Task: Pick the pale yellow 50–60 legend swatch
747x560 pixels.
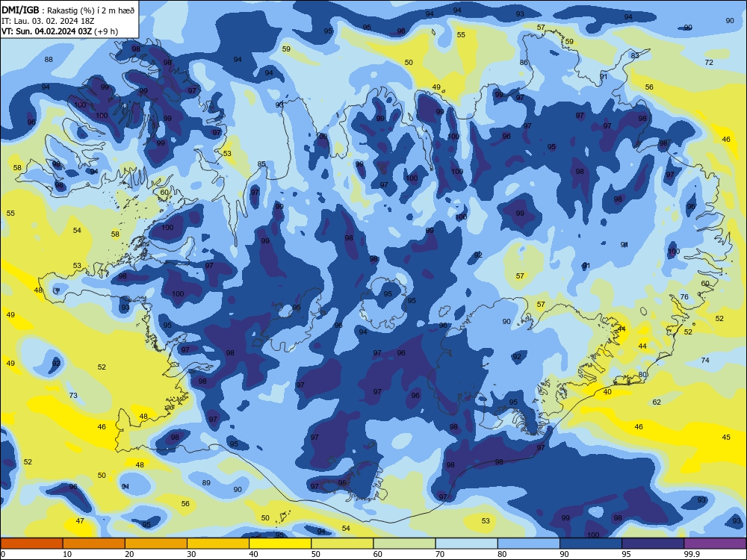Action: click(342, 544)
